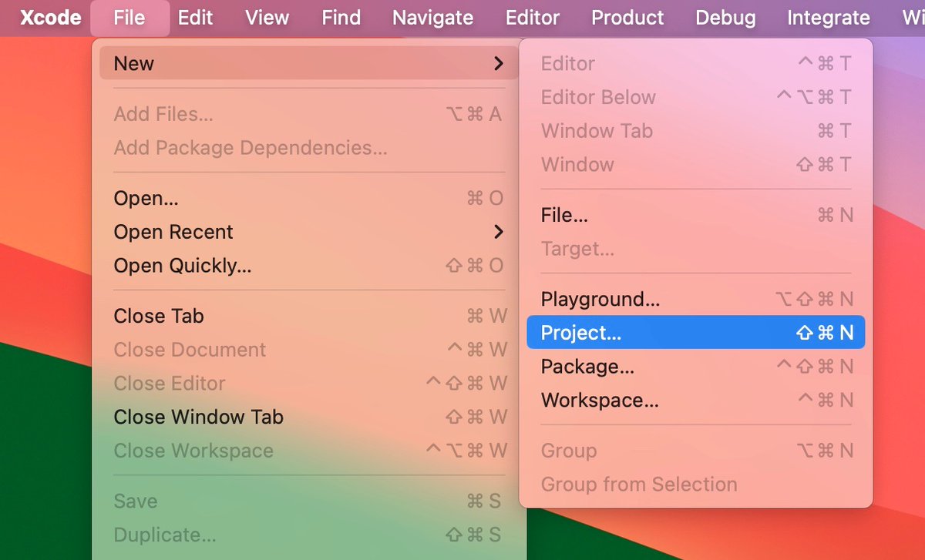Choose Close Tab
The height and width of the screenshot is (560, 925).
coord(308,316)
